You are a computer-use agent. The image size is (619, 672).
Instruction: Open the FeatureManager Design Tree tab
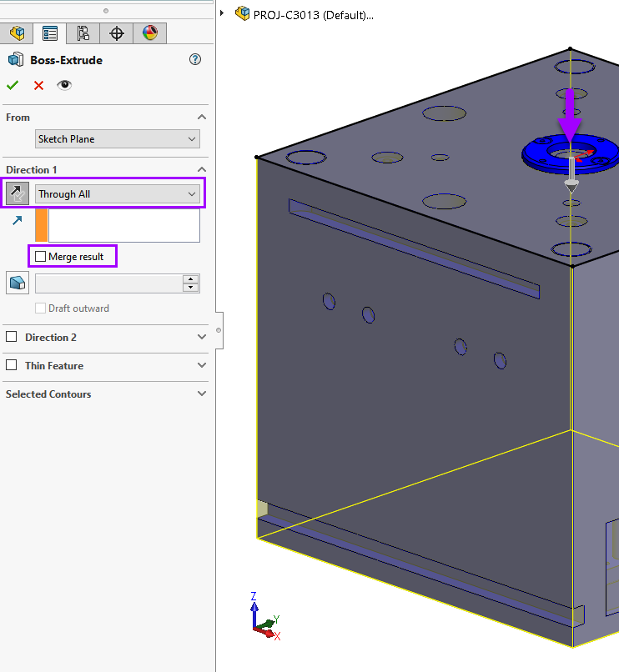coord(16,33)
